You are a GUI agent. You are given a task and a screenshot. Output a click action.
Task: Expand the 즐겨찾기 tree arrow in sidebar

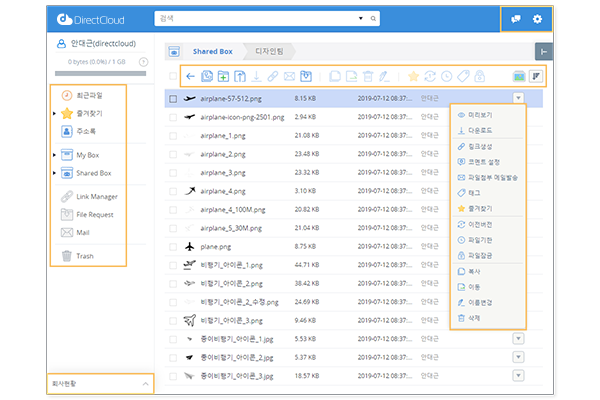point(54,113)
